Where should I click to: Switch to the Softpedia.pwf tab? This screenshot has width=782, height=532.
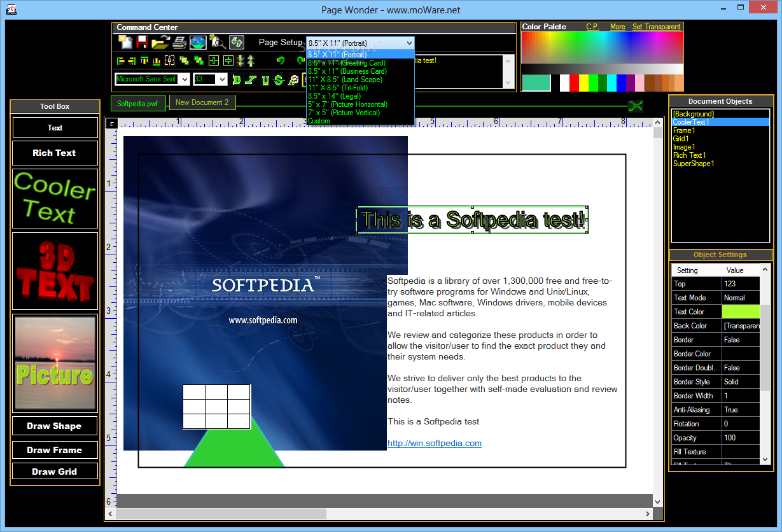(139, 103)
